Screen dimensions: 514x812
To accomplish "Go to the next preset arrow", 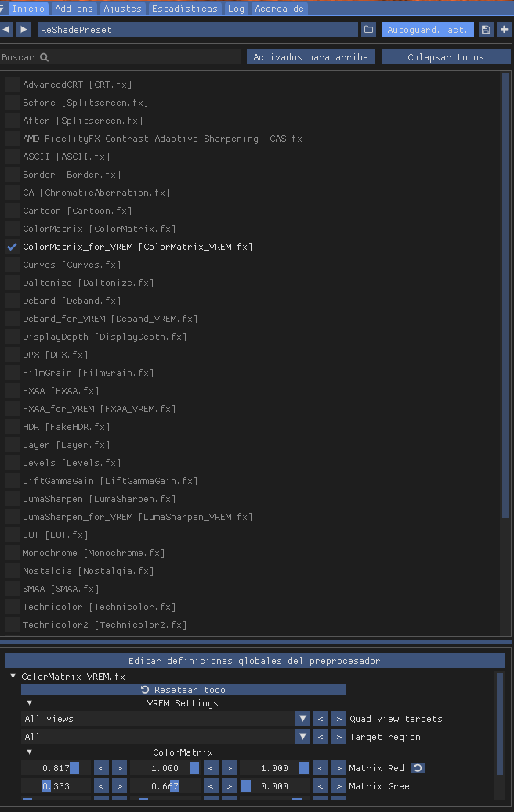I will tap(24, 30).
